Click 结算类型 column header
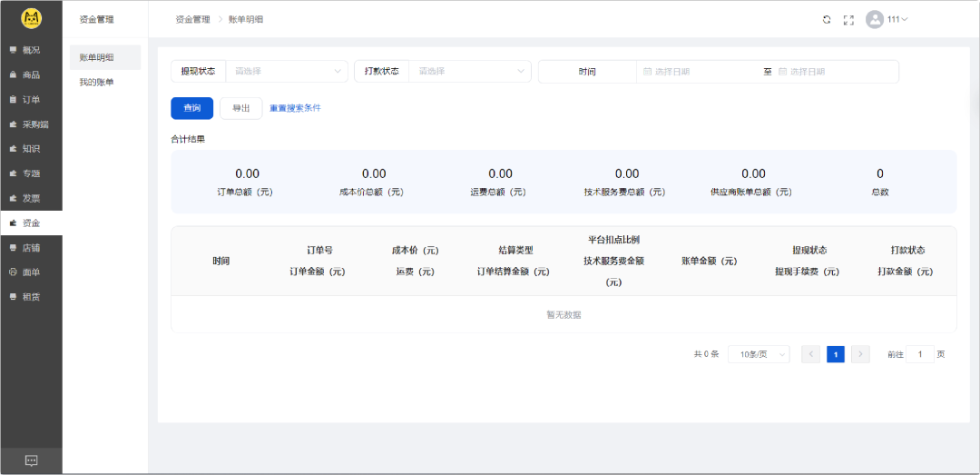 515,251
